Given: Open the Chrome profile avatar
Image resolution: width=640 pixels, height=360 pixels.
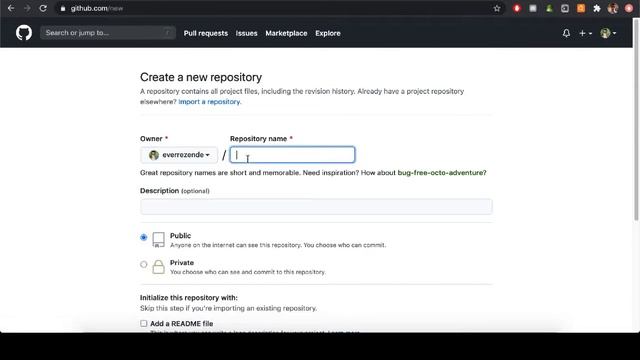Looking at the screenshot, I should [613, 8].
